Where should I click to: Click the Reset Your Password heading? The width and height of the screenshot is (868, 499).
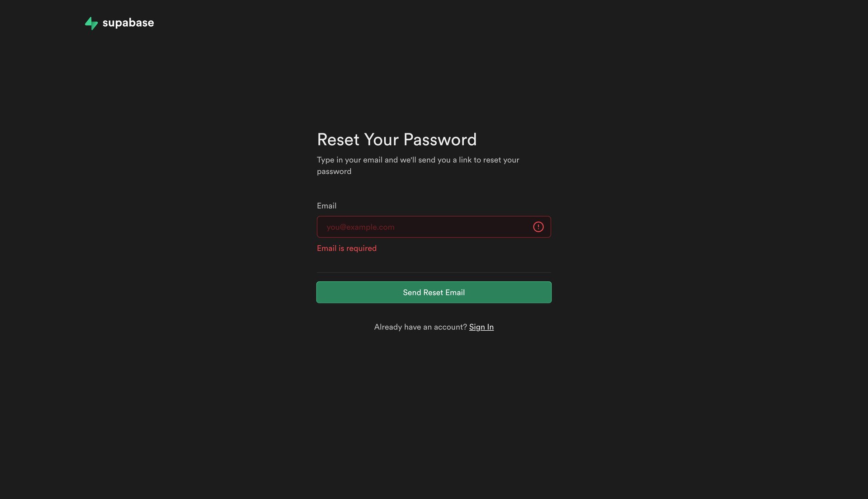(396, 139)
